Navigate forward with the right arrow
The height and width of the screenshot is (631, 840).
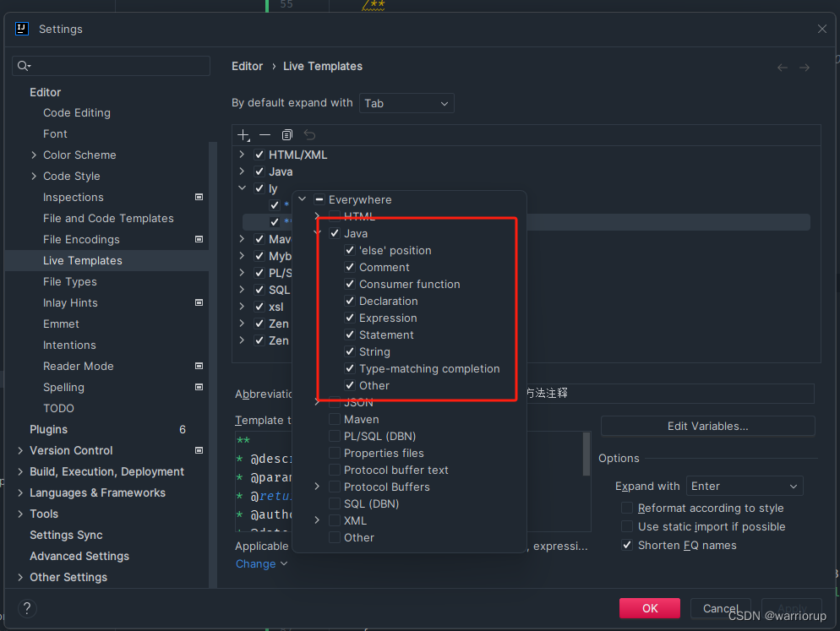(805, 68)
